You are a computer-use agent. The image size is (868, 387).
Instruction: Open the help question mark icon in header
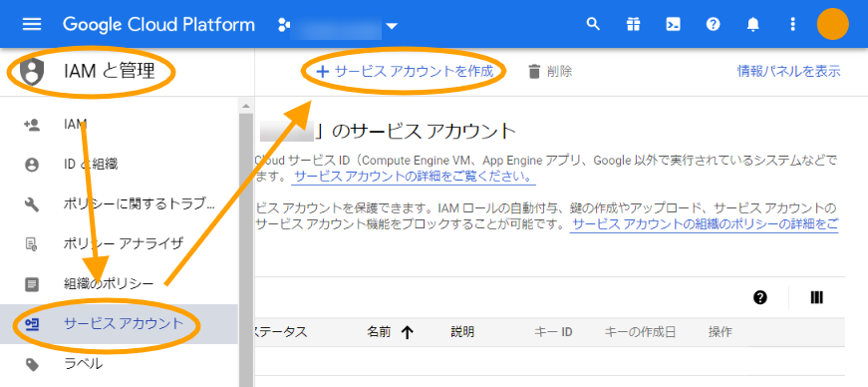pyautogui.click(x=713, y=24)
